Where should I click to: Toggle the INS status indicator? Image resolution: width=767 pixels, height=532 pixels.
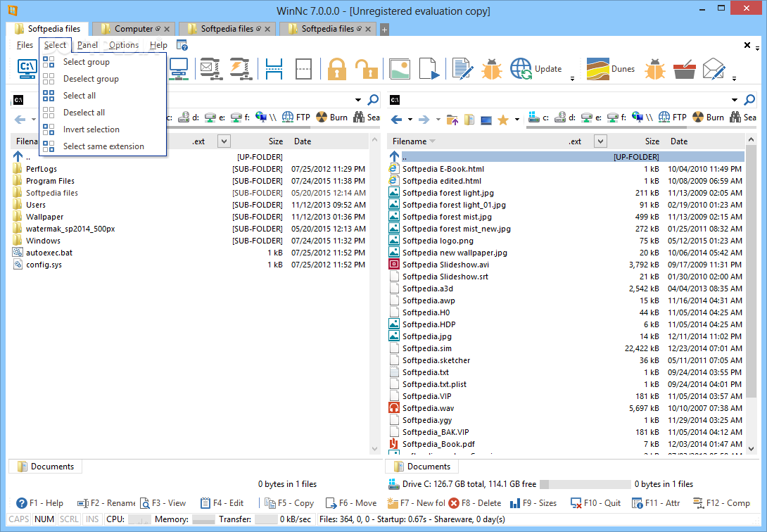pos(92,519)
